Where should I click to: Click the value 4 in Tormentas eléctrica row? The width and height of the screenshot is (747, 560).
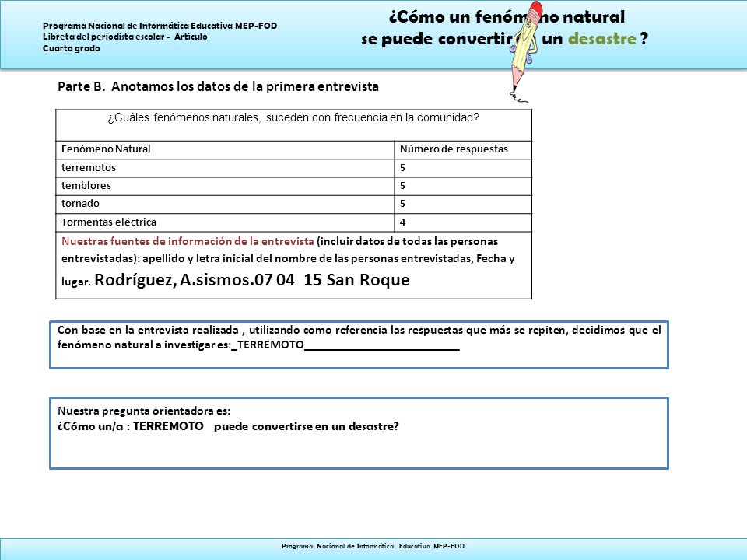(x=402, y=222)
